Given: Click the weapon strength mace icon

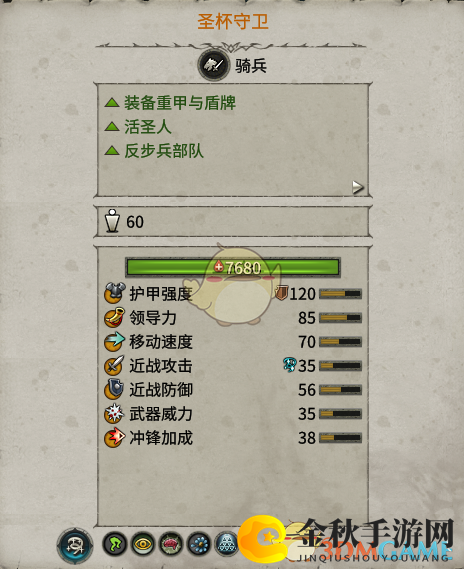Looking at the screenshot, I should tap(114, 413).
